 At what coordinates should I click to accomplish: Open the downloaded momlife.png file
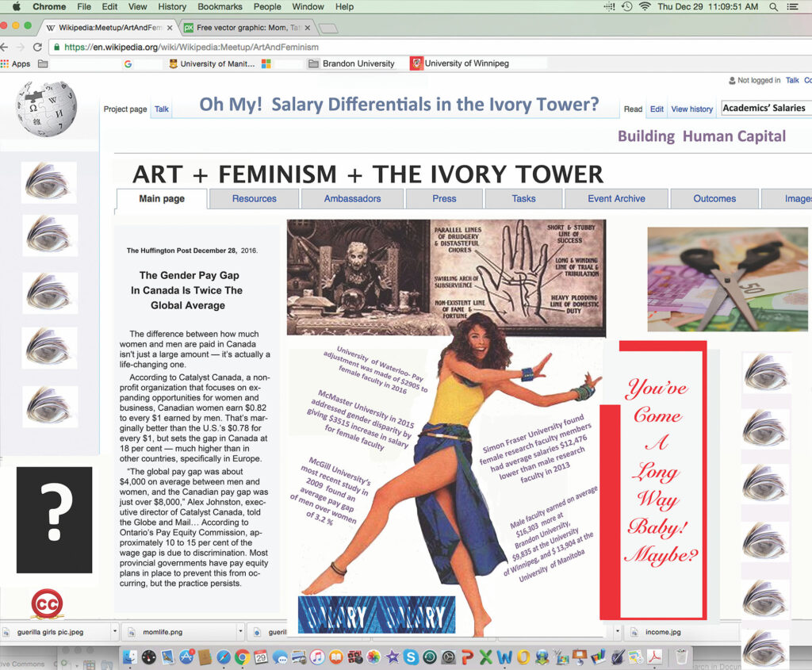pos(163,632)
